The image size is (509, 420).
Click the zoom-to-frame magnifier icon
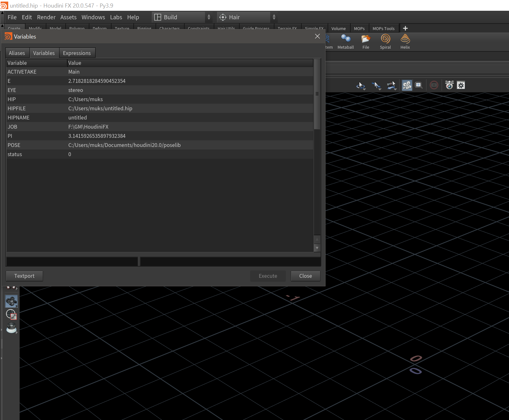[419, 85]
